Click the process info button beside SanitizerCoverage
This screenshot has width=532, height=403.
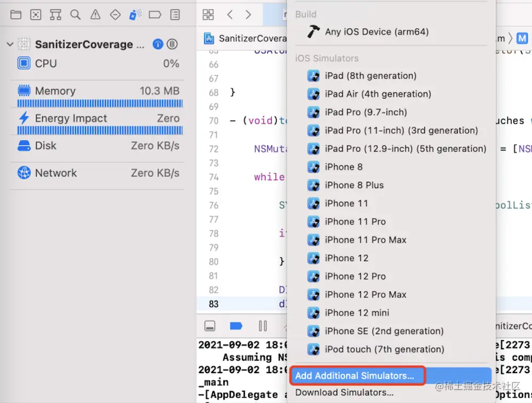click(158, 44)
